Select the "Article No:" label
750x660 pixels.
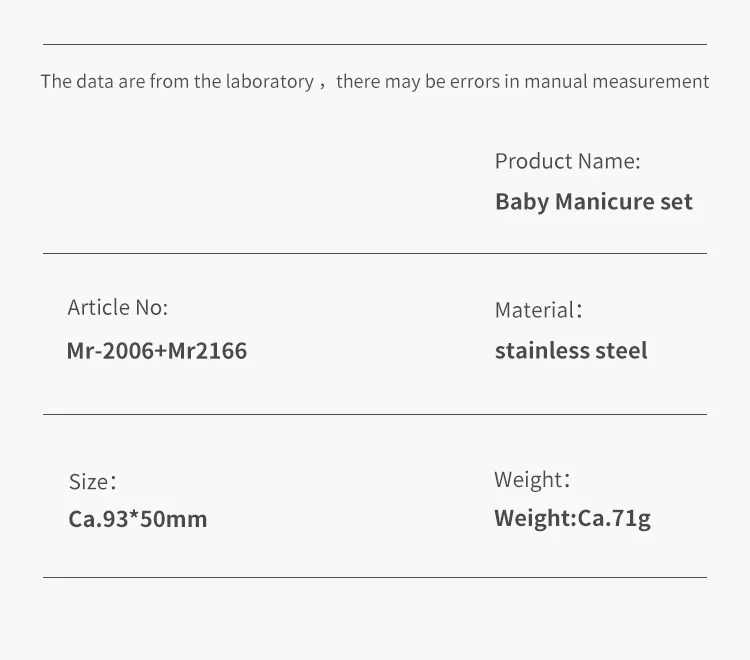(117, 308)
